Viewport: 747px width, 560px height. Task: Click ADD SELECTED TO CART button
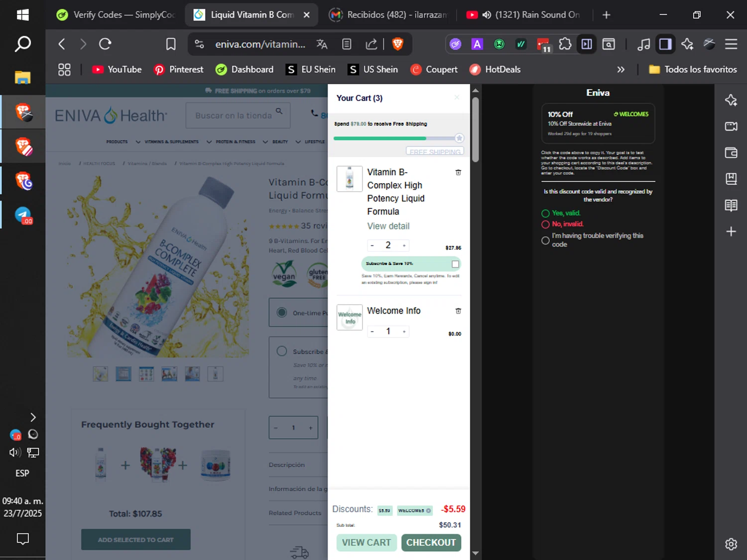pyautogui.click(x=136, y=540)
